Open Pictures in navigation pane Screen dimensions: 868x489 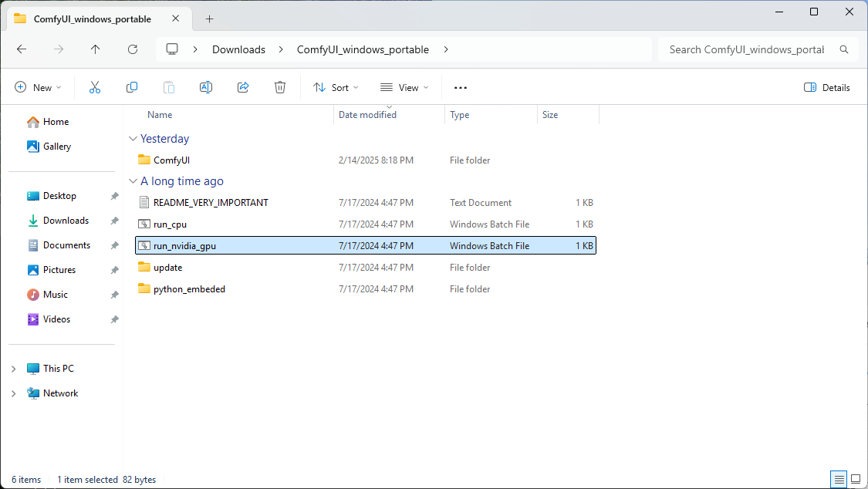click(x=59, y=270)
